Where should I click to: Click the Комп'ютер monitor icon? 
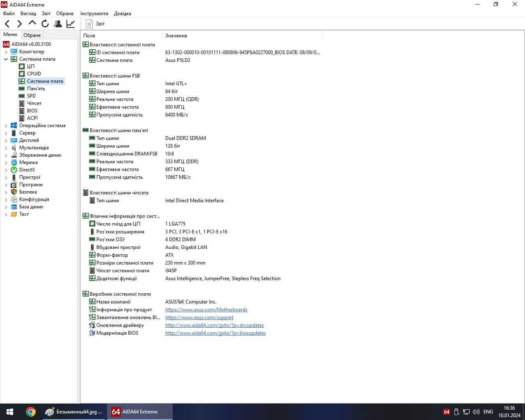click(x=14, y=52)
